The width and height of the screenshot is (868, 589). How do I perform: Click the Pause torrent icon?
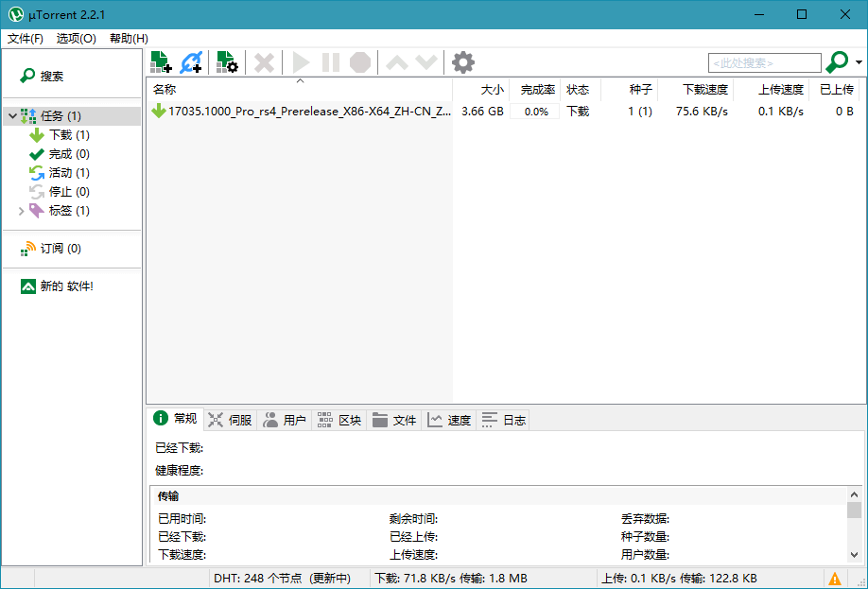tap(331, 62)
